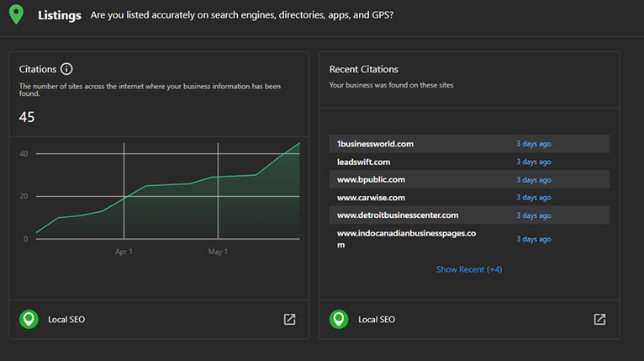Click '3 days ago' next to www.carwise.com
Viewport: 644px width, 361px height.
[x=533, y=198]
